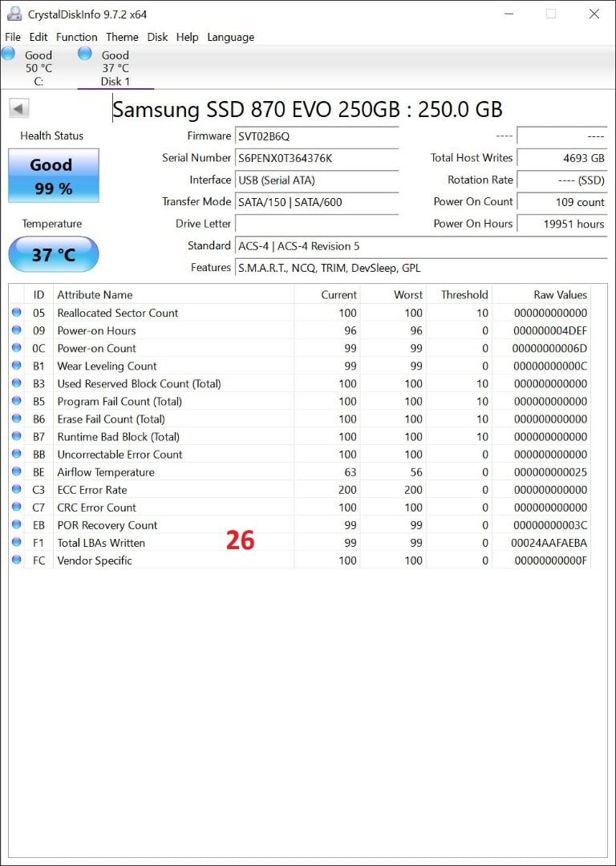This screenshot has width=616, height=866.
Task: Click the Rotation Rate value ---- (SSD)
Action: pos(561,180)
